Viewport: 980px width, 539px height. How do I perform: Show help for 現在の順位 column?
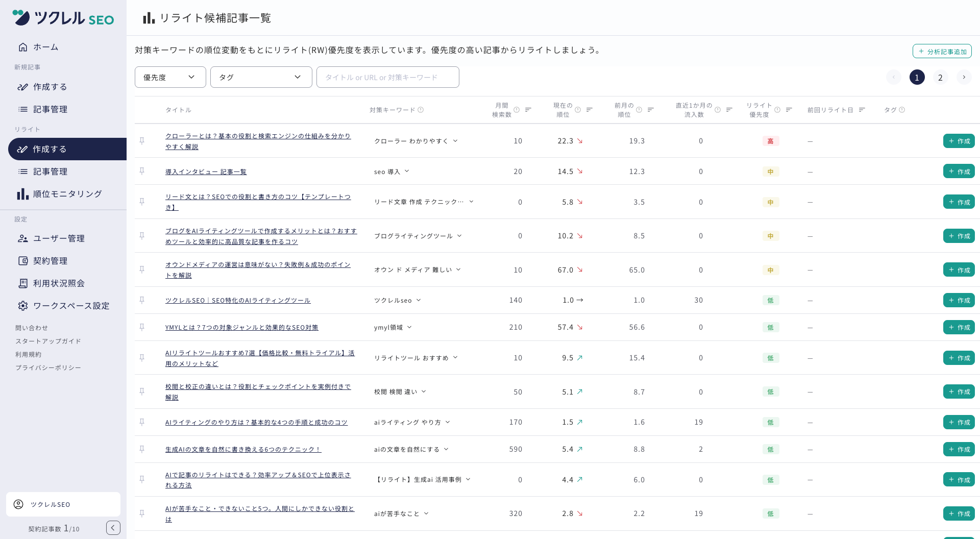578,110
